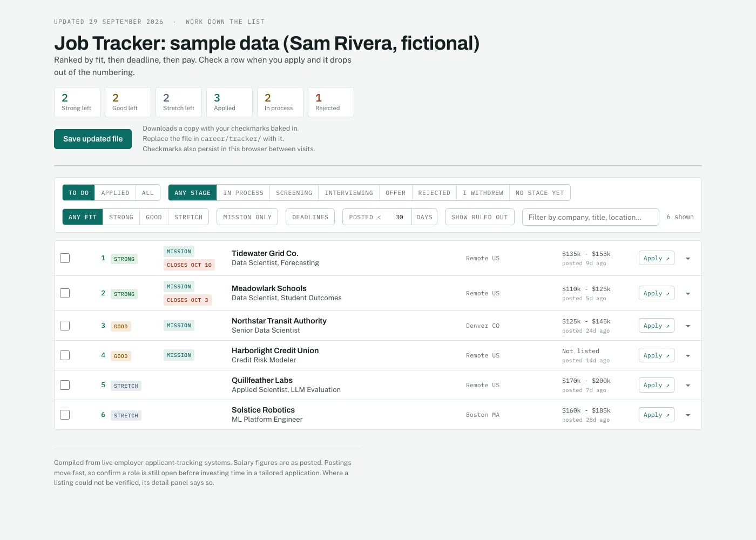Viewport: 756px width, 540px height.
Task: Focus the filter by company search box
Action: coord(590,217)
